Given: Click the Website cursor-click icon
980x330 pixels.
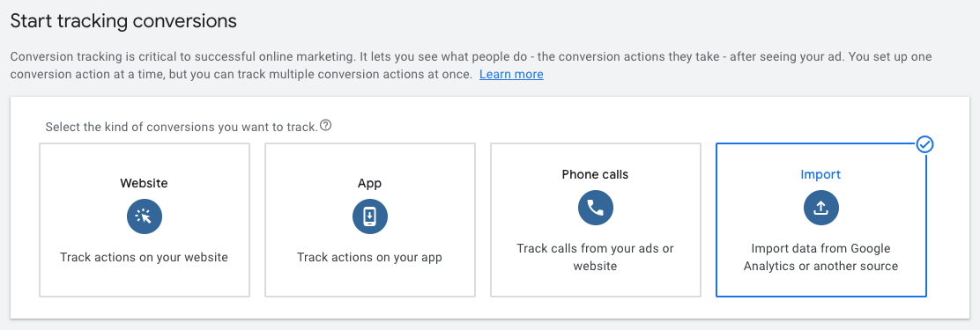Looking at the screenshot, I should (x=145, y=216).
